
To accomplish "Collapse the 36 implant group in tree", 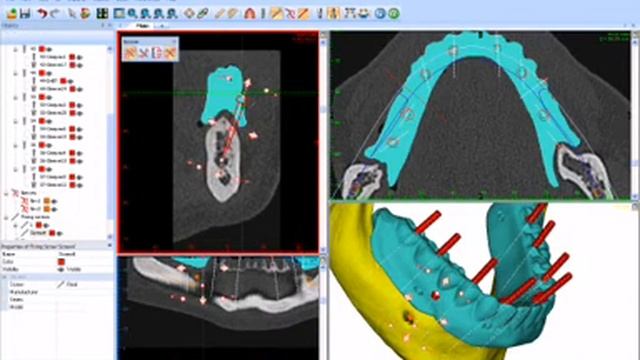I will tap(15, 145).
